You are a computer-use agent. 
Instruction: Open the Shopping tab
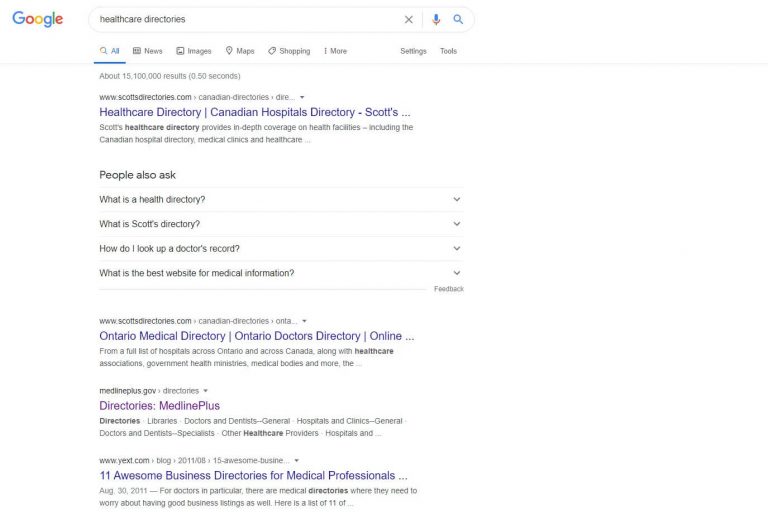[289, 51]
